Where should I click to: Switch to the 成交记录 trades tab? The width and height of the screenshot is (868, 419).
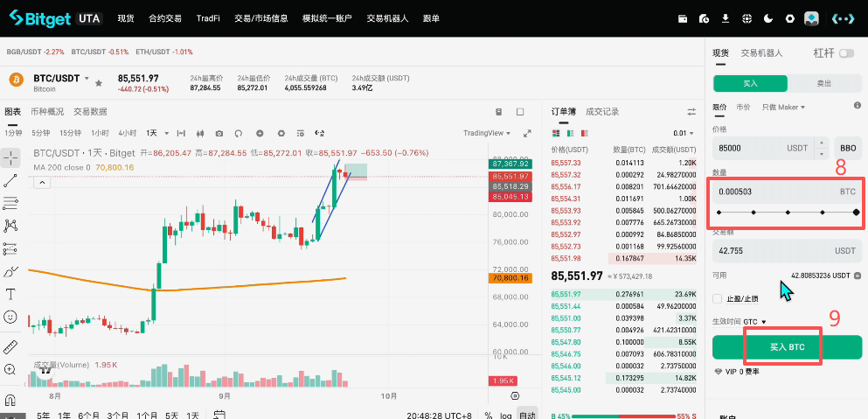pyautogui.click(x=602, y=112)
